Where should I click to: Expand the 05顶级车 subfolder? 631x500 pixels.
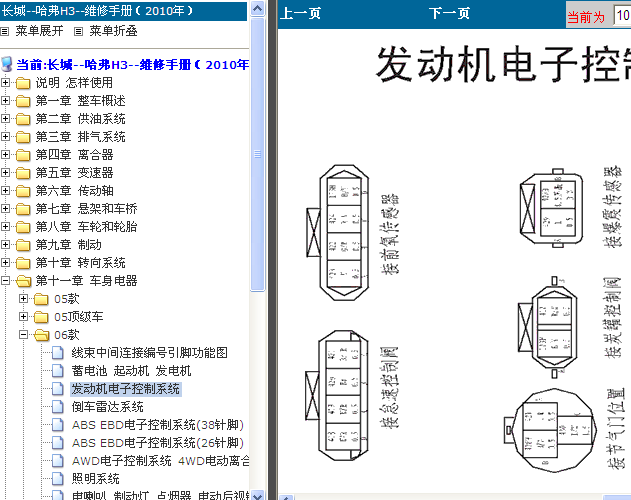click(23, 316)
